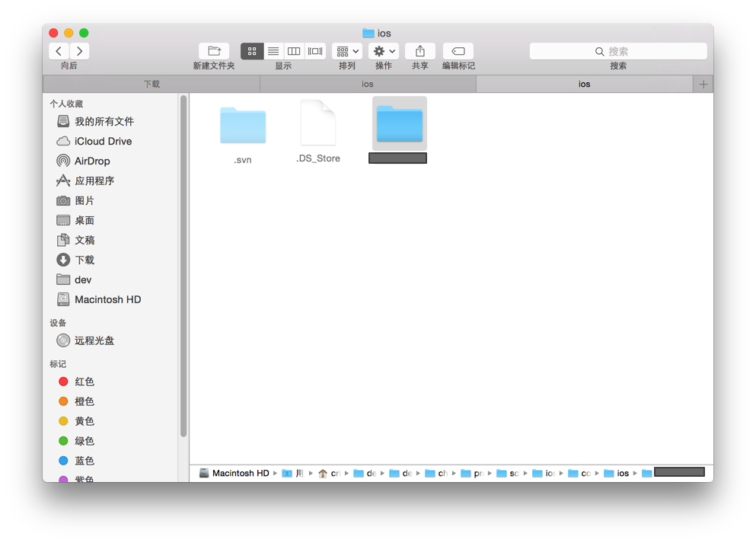Viewport: 756px width, 543px height.
Task: Open 下载 (Downloads) in the sidebar
Action: [x=75, y=260]
